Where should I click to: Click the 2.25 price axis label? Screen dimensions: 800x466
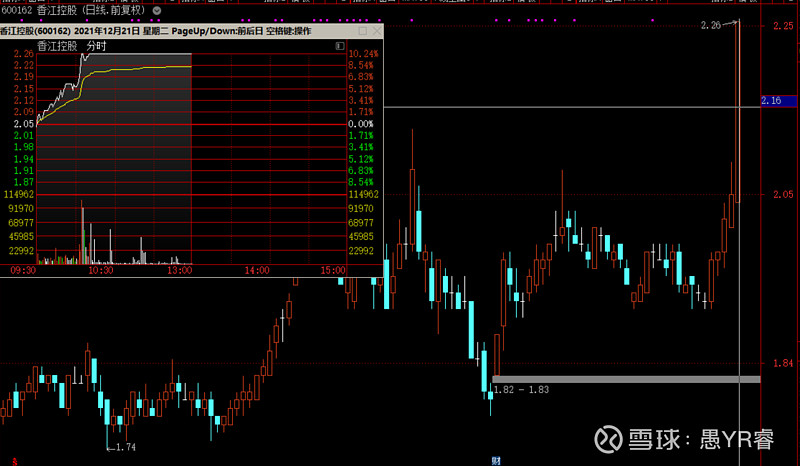tap(783, 27)
